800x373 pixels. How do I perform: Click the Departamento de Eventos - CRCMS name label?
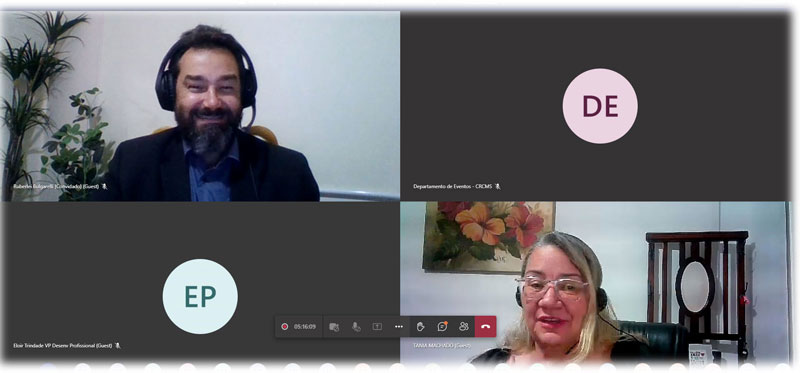pyautogui.click(x=453, y=187)
